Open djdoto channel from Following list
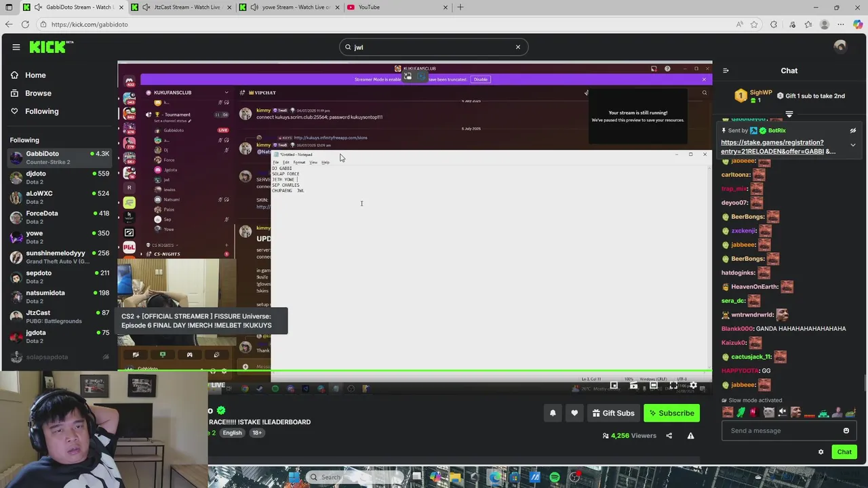Image resolution: width=868 pixels, height=488 pixels. pos(59,178)
